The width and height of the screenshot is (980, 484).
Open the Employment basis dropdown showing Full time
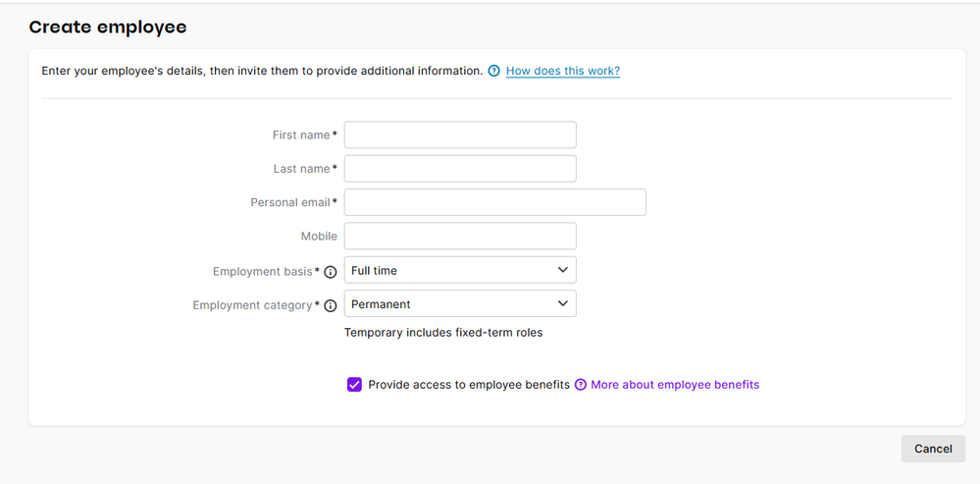point(460,270)
